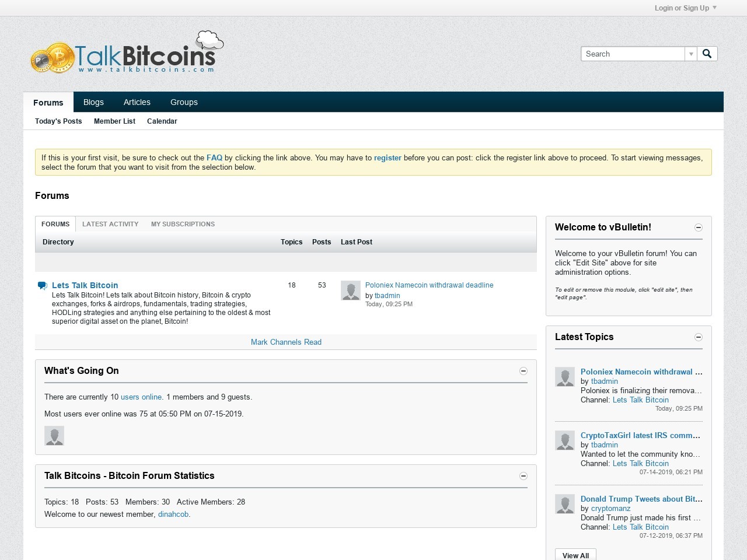The width and height of the screenshot is (747, 560).
Task: Click the search magnifying glass icon
Action: point(707,53)
